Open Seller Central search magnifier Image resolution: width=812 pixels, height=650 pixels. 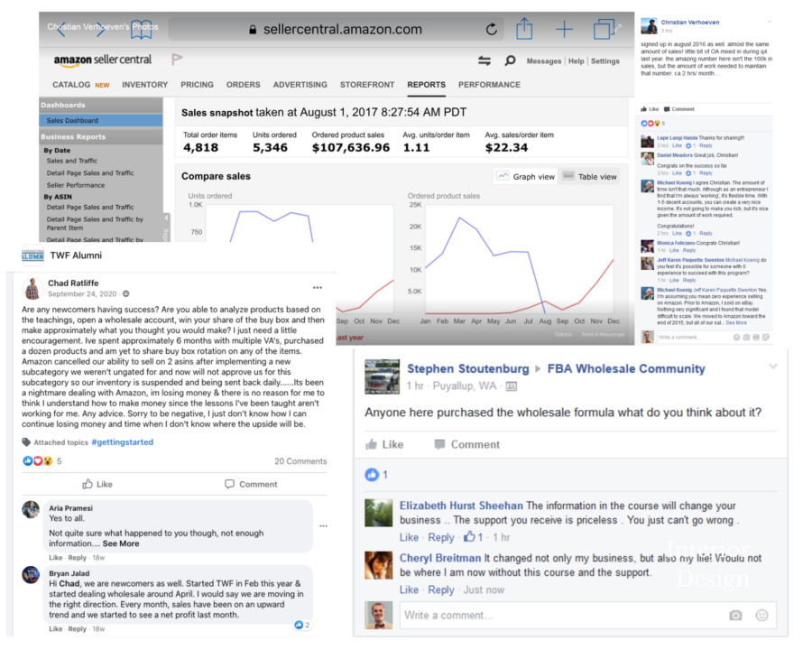click(510, 61)
